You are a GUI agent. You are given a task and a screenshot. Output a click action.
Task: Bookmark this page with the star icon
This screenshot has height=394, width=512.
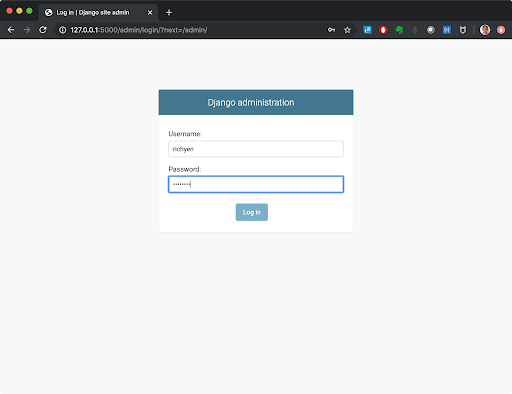click(x=347, y=30)
